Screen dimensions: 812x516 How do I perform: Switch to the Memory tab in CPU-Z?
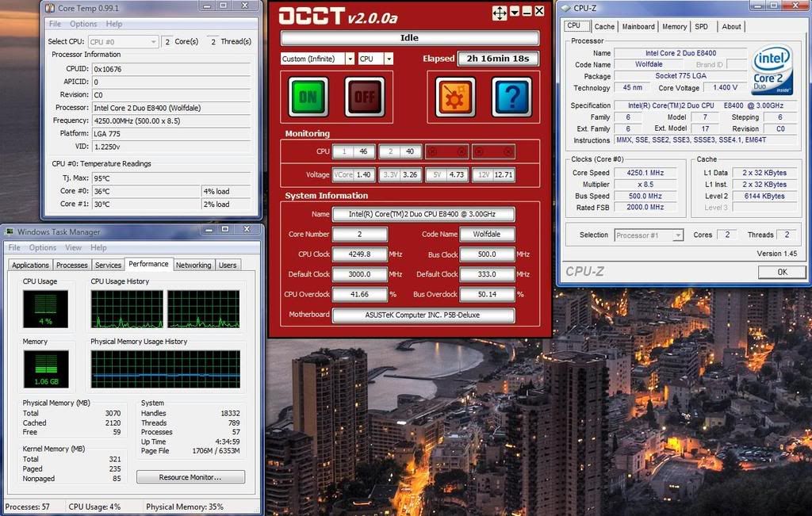[675, 27]
